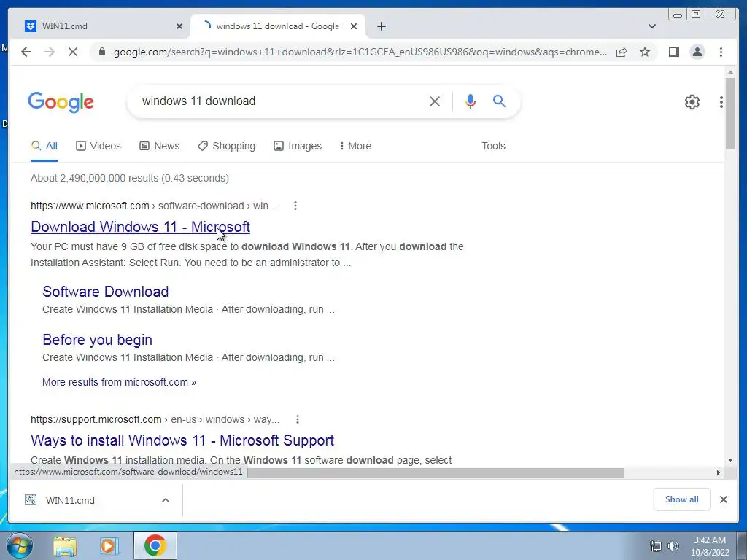
Task: Click the Google logo
Action: click(61, 102)
